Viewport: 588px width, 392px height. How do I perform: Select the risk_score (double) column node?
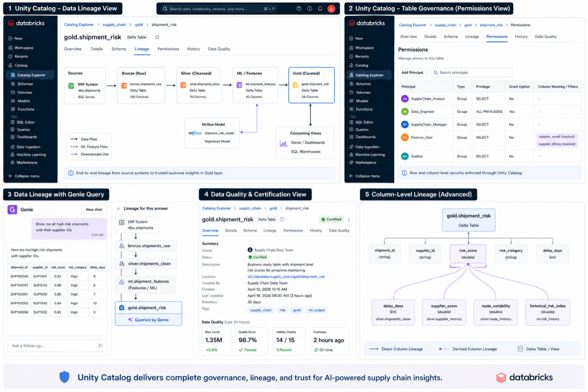pyautogui.click(x=468, y=254)
